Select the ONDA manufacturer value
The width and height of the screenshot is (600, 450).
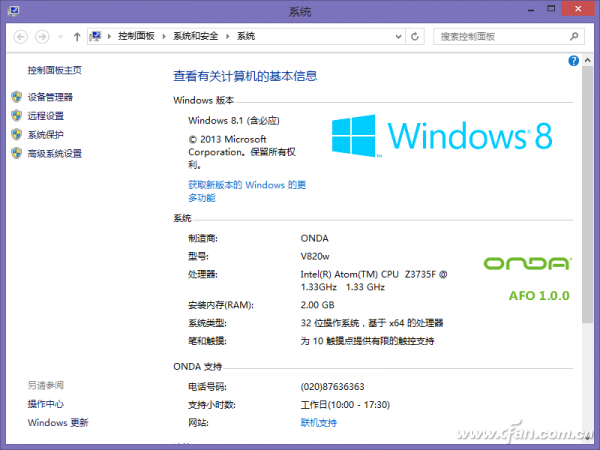coord(315,238)
